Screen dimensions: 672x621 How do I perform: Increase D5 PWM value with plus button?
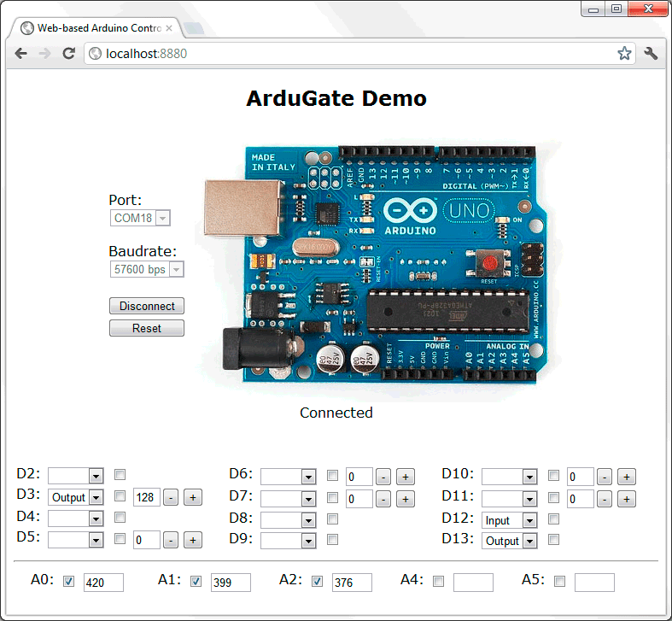coord(193,540)
